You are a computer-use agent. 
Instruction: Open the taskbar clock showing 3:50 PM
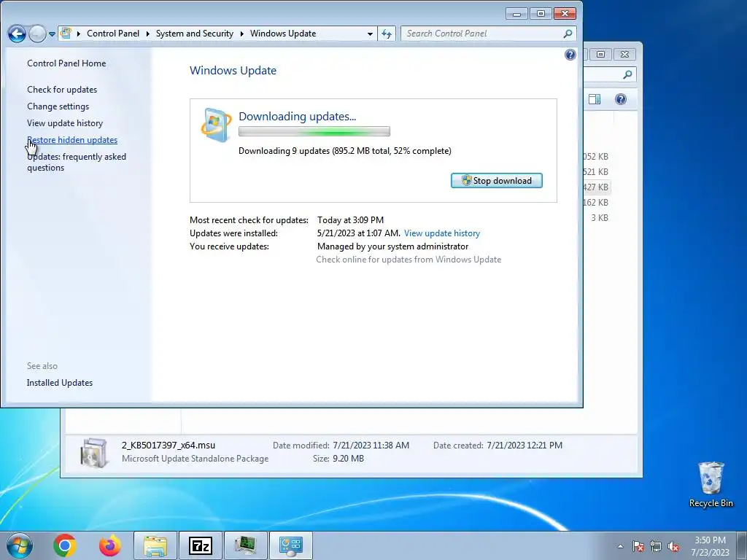(x=711, y=546)
